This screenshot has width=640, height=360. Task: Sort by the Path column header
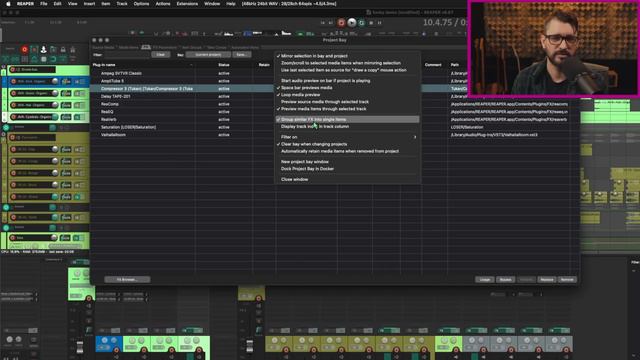455,65
